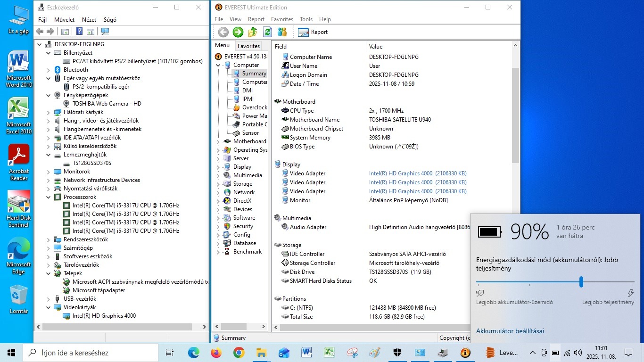This screenshot has width=644, height=362.
Task: Collapse Processzorok node in Eszközkezelő
Action: (49, 197)
